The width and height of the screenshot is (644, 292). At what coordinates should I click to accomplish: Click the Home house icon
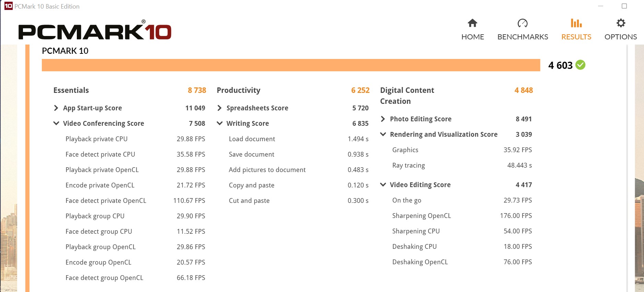click(x=473, y=23)
